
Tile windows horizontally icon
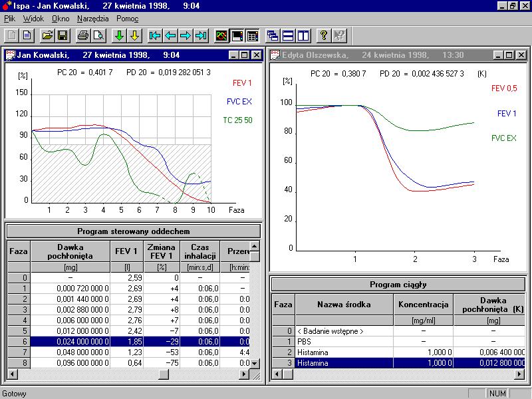[288, 36]
